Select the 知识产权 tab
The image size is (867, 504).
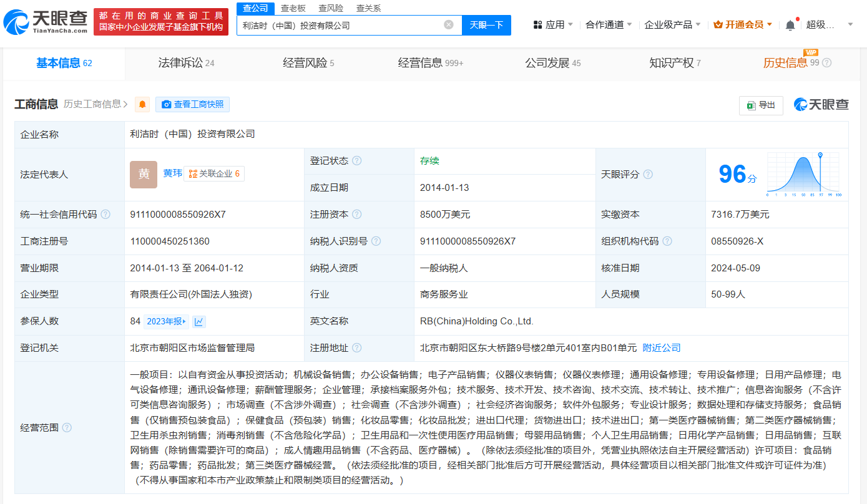coord(675,63)
